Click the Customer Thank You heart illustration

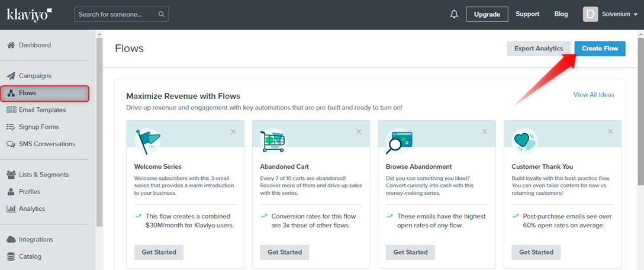(x=524, y=141)
